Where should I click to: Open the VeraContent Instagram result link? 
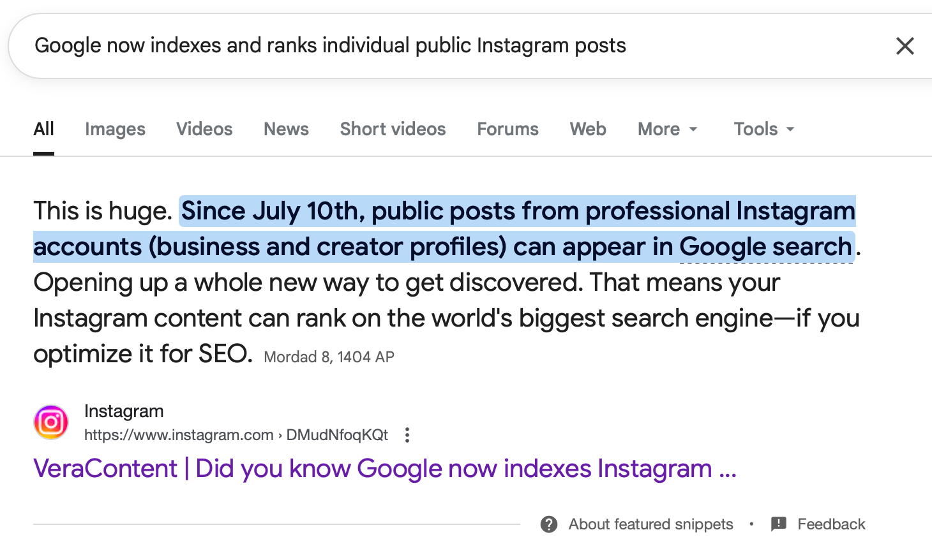point(384,469)
